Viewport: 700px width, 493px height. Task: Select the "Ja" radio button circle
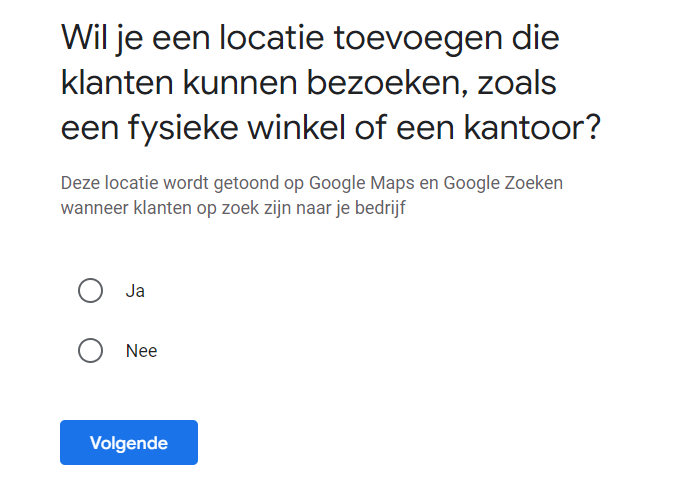90,291
